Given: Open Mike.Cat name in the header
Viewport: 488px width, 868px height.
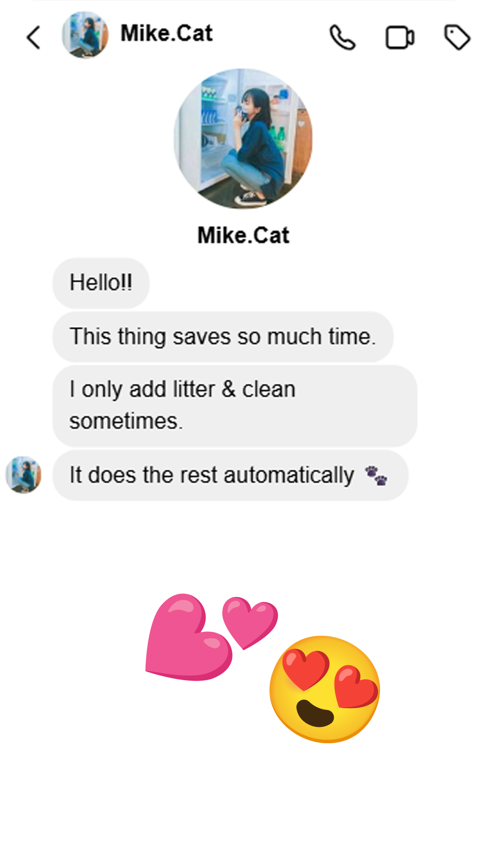Looking at the screenshot, I should click(166, 33).
